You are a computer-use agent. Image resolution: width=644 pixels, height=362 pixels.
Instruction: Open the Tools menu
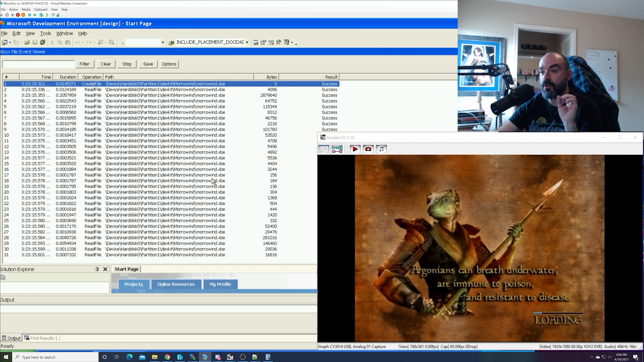coord(45,33)
